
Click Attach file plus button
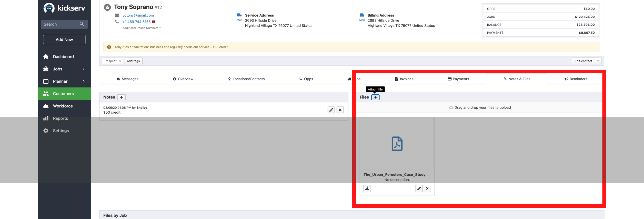375,97
